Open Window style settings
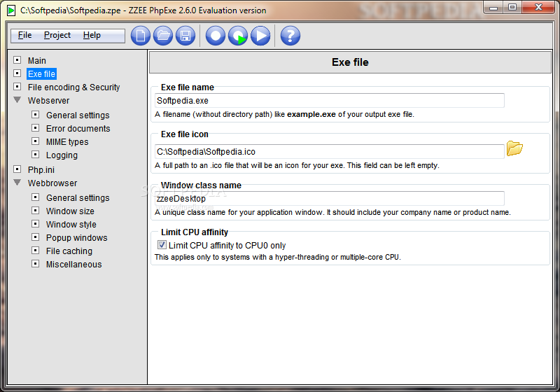The height and width of the screenshot is (392, 560). coord(71,224)
